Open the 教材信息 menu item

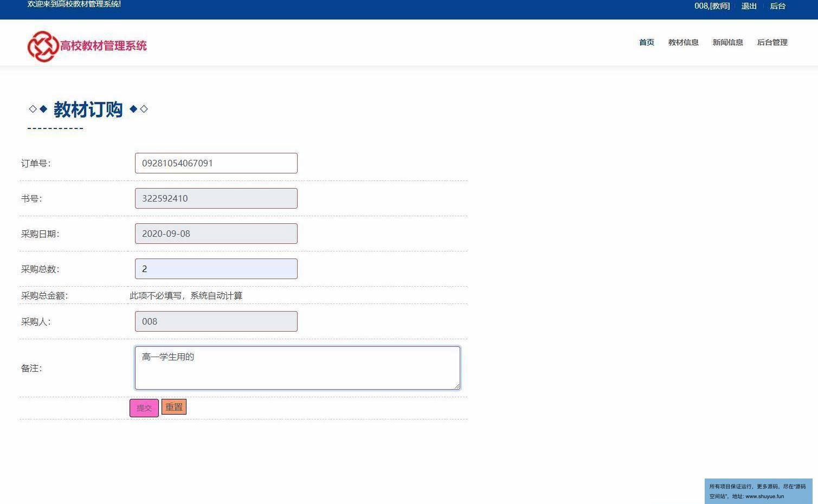[683, 42]
